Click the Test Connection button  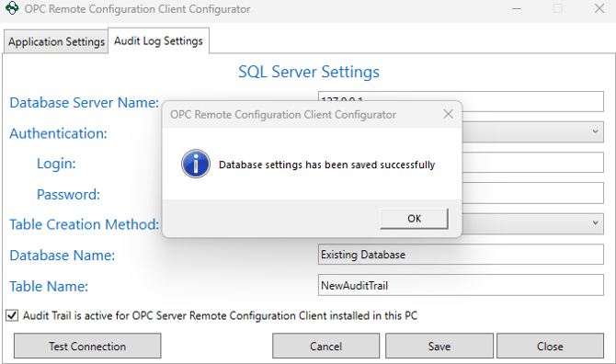click(x=87, y=346)
